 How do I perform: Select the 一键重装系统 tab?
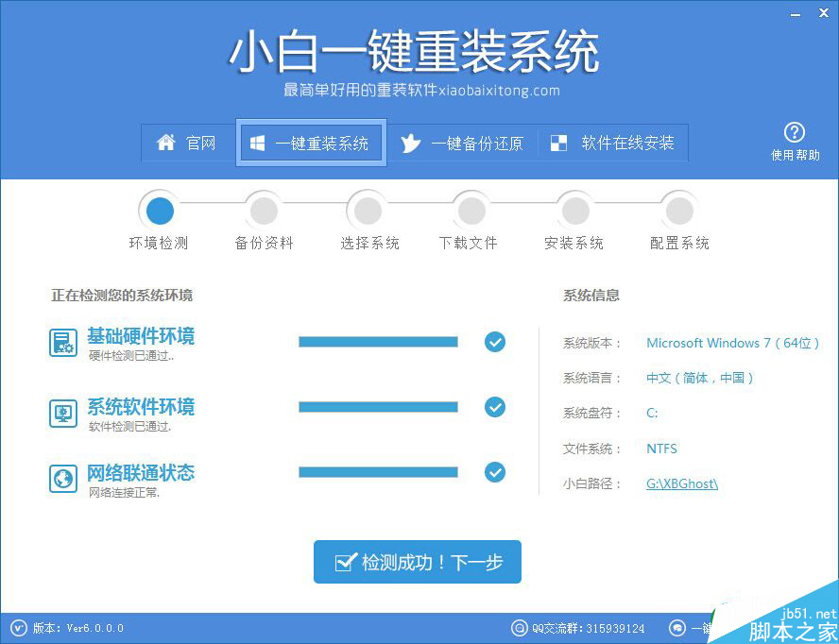point(311,143)
